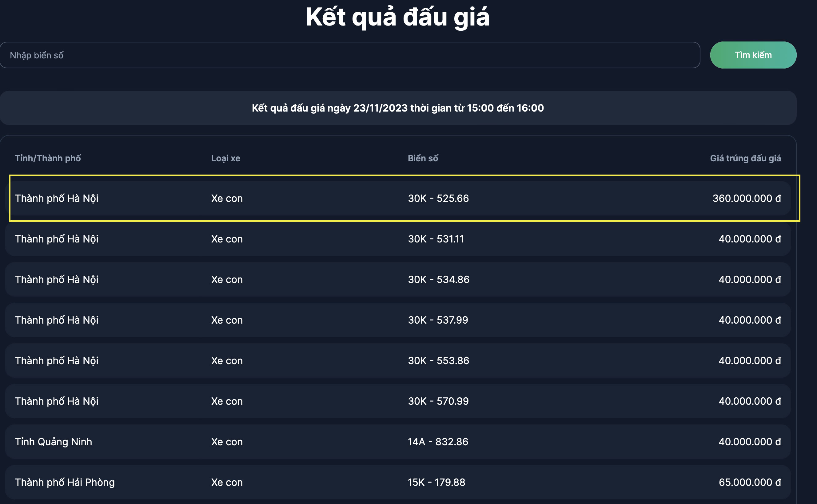The image size is (817, 504).
Task: Click the "Tỉnh Quảng Ninh" province cell
Action: [x=54, y=442]
